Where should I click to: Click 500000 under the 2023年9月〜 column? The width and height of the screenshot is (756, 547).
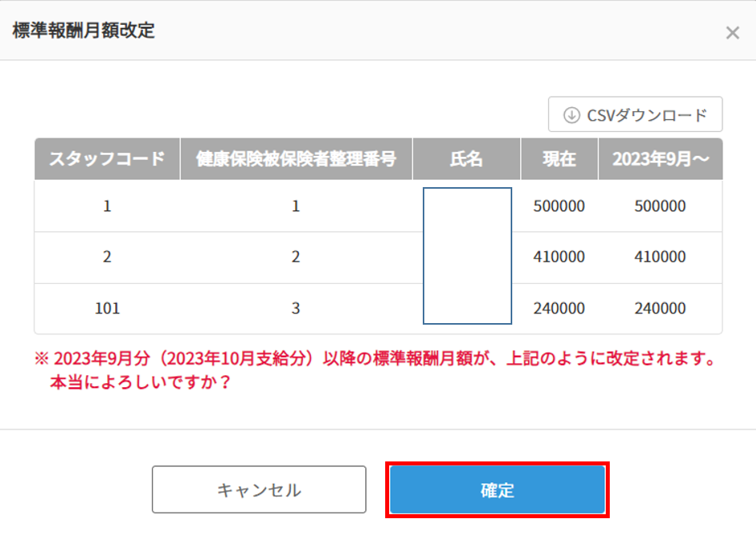[x=660, y=206]
